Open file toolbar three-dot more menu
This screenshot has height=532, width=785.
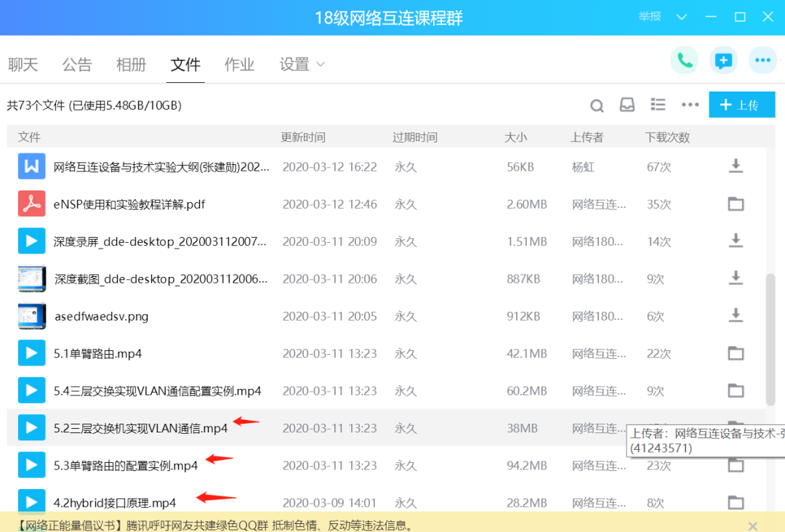690,105
